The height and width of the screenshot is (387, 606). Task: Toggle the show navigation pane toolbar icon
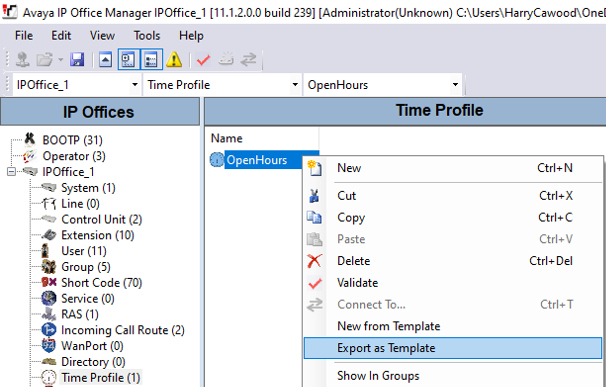tap(128, 60)
